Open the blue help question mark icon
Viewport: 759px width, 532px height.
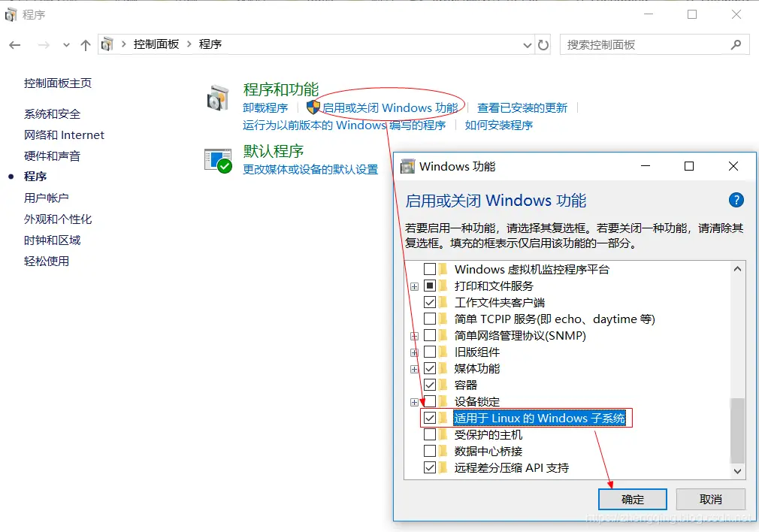(736, 200)
